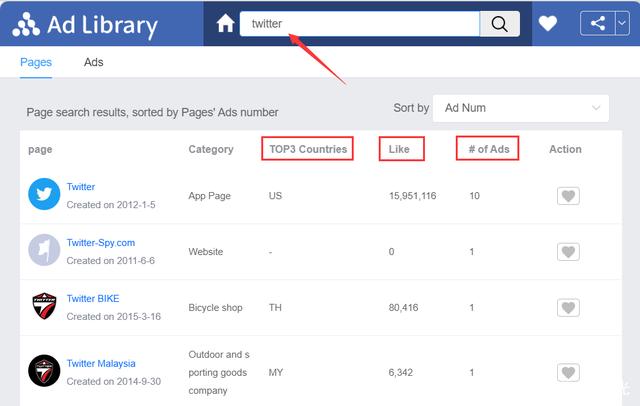Click the magnifier search button
This screenshot has height=406, width=640.
(500, 24)
